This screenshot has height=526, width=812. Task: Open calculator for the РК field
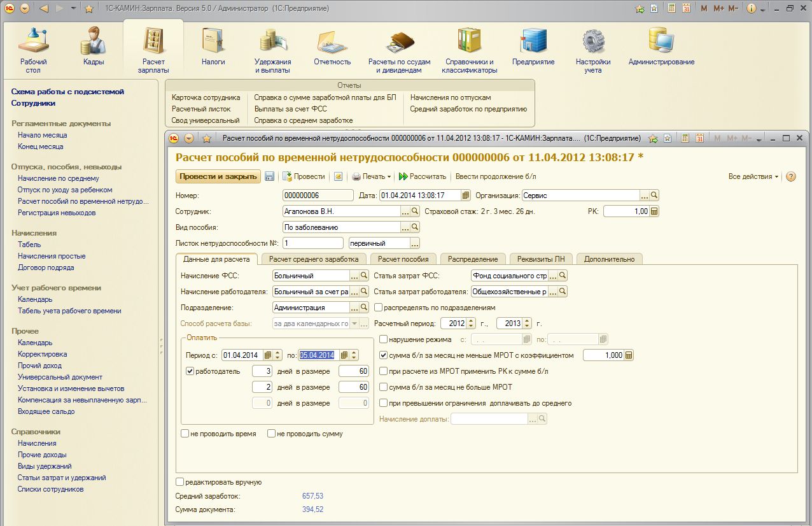pos(654,211)
